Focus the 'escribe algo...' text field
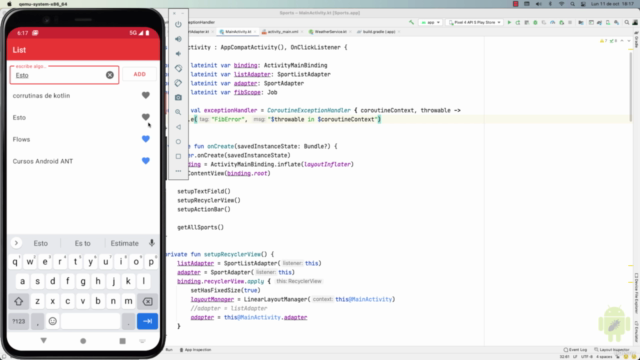Screen dimensions: 640x360 64,75
